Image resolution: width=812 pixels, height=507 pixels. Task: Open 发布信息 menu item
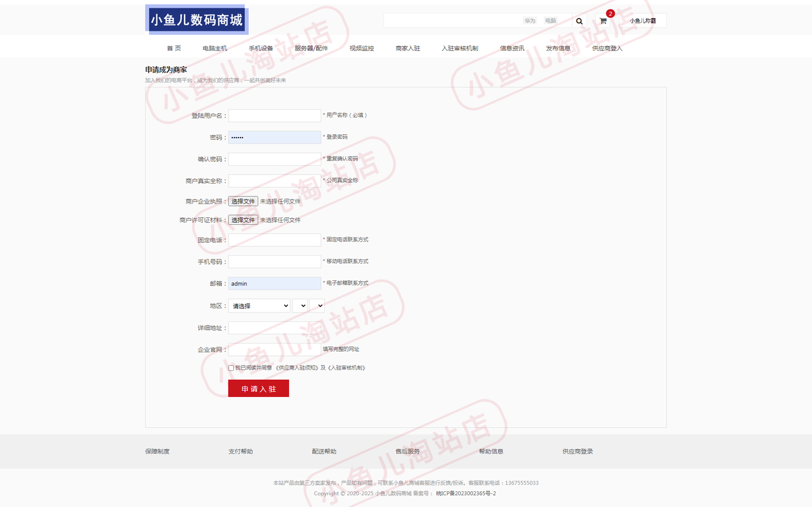[x=558, y=48]
